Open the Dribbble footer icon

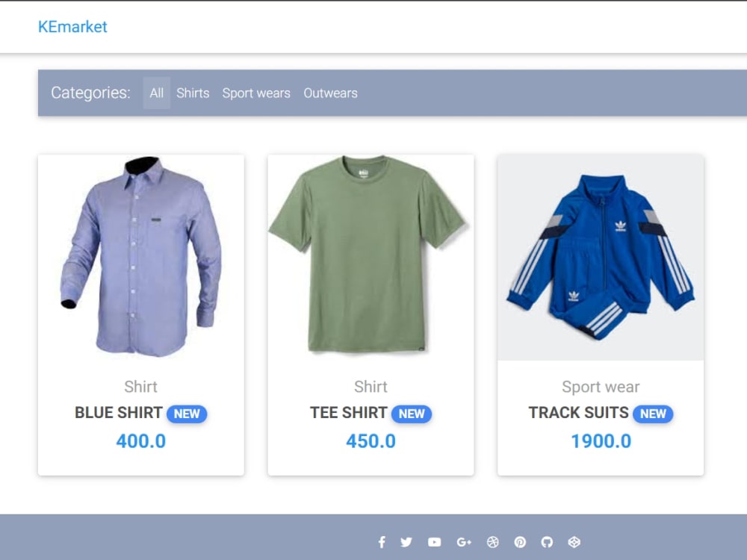point(492,542)
